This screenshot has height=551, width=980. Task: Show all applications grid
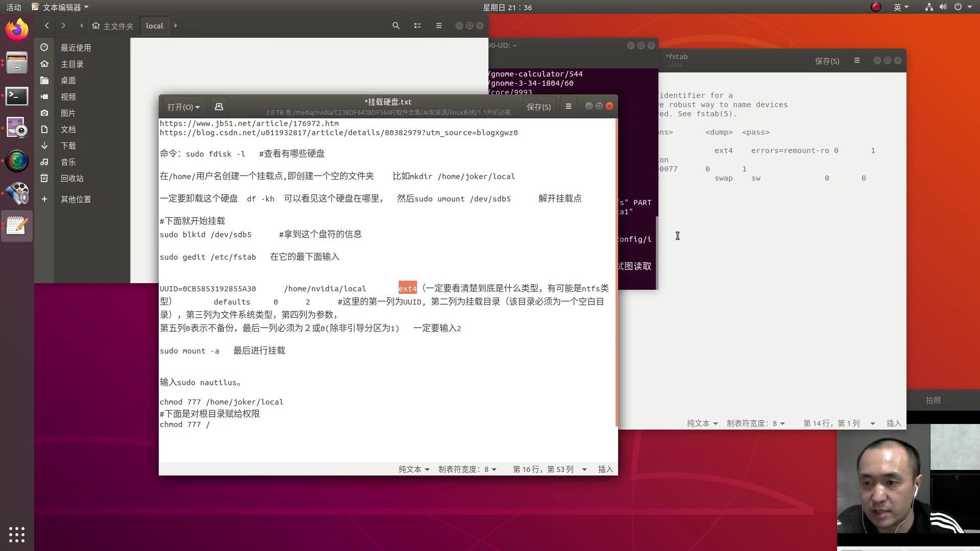17,534
